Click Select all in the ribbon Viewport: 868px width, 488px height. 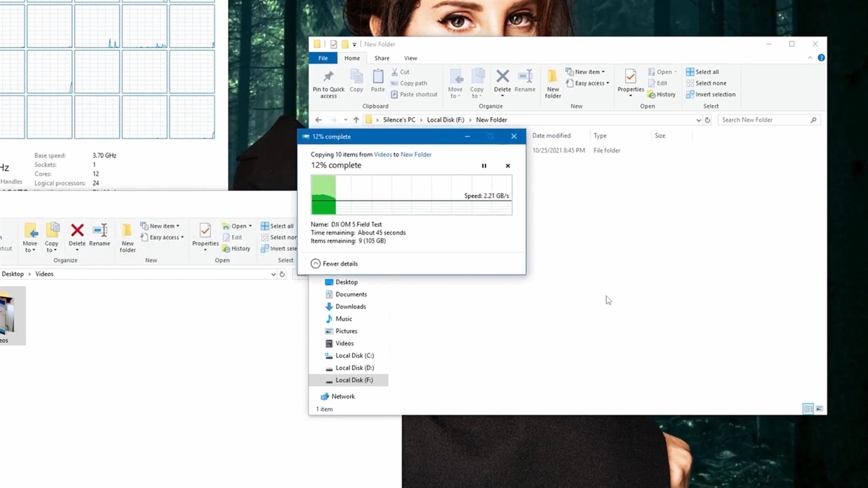coord(703,72)
